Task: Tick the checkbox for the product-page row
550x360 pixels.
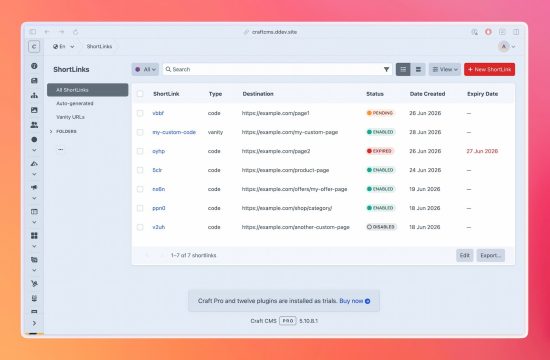Action: 140,170
